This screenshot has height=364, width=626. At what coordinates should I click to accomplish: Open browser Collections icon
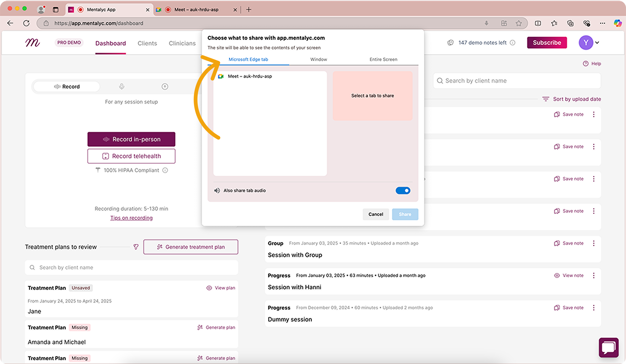570,23
